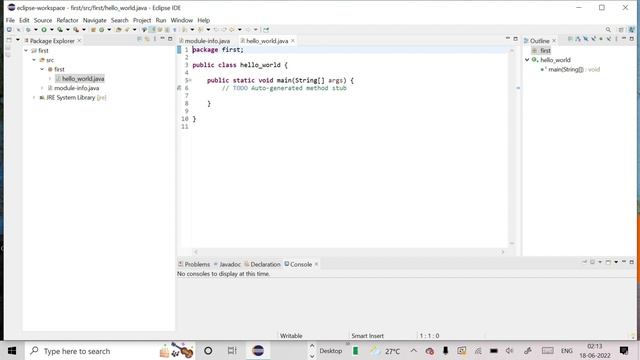
Task: Select hello_world.java in Package Explorer
Action: click(x=83, y=79)
